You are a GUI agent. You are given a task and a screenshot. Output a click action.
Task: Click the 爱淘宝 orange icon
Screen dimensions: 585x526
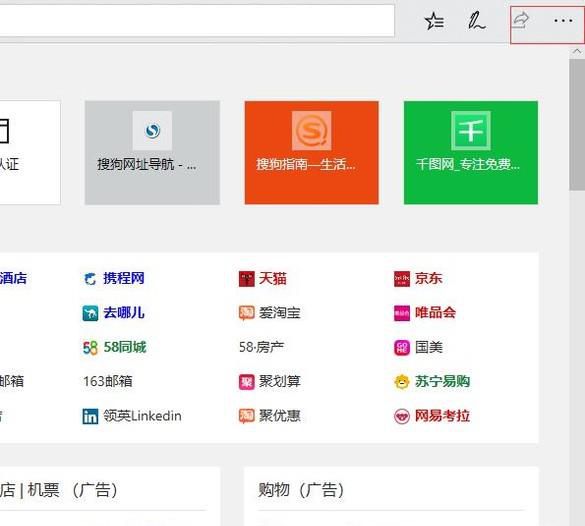(x=246, y=313)
